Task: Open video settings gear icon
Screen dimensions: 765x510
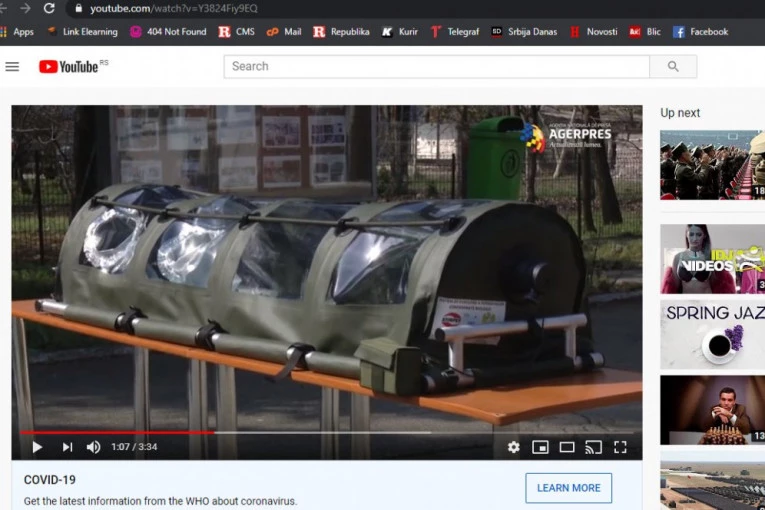Action: coord(513,447)
